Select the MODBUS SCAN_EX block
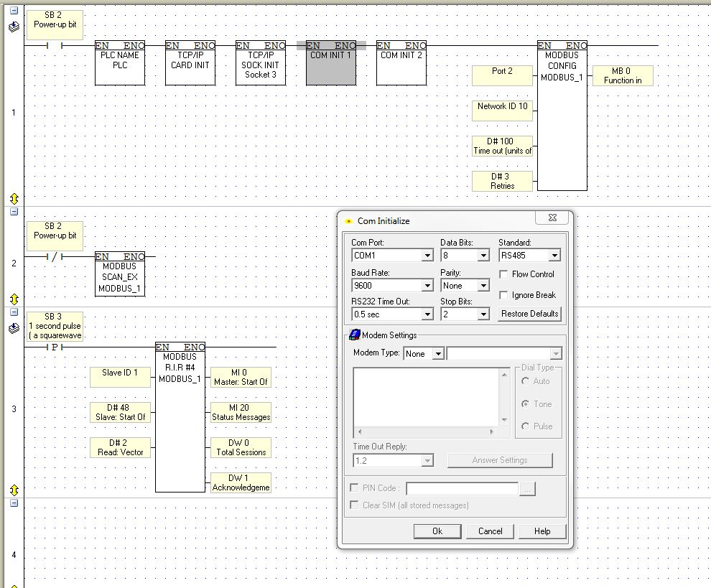The image size is (711, 588). tap(120, 274)
